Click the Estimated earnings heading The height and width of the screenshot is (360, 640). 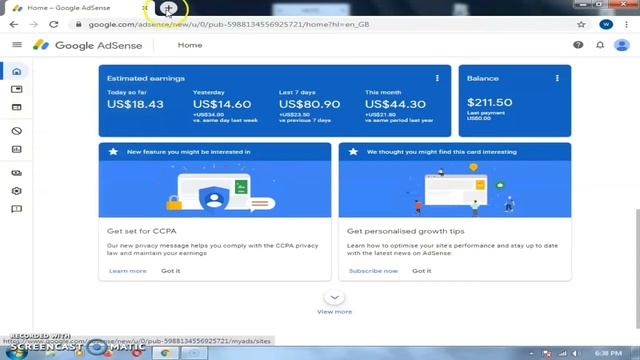pos(146,78)
